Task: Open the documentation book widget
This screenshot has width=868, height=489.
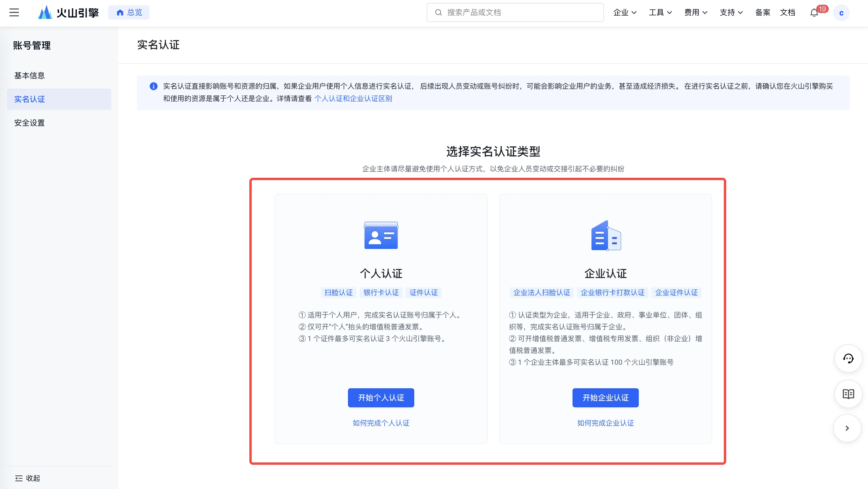Action: pos(848,394)
